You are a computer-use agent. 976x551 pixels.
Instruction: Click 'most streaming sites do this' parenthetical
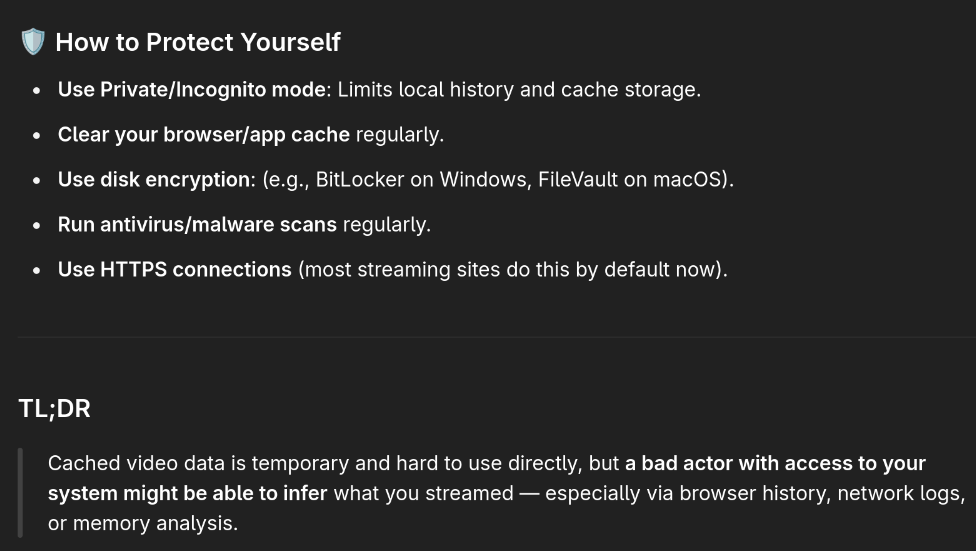436,270
